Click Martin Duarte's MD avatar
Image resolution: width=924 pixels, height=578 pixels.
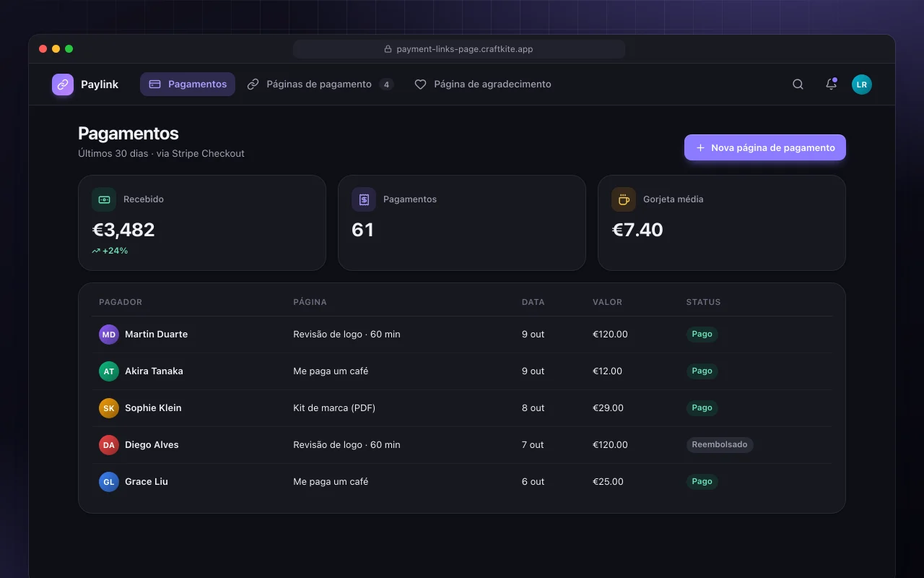(109, 335)
